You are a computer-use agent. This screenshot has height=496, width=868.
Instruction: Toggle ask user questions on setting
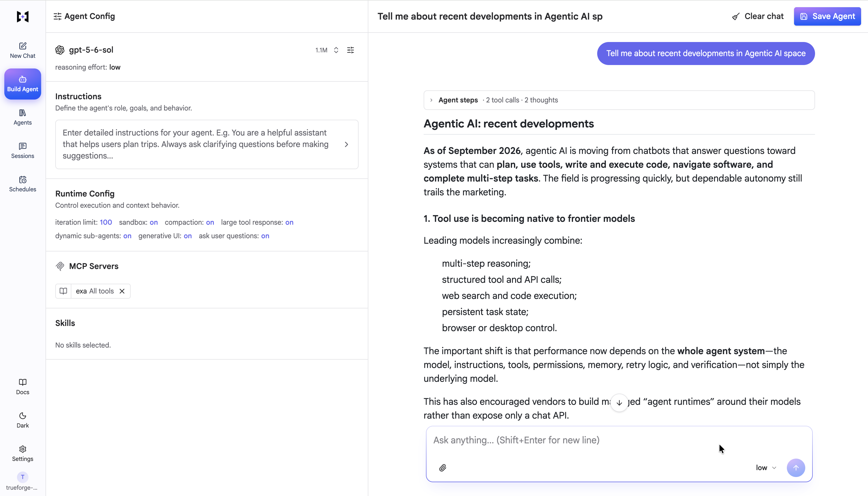click(x=265, y=236)
